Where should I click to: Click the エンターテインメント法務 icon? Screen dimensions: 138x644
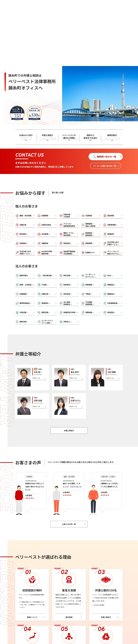(x=39, y=322)
